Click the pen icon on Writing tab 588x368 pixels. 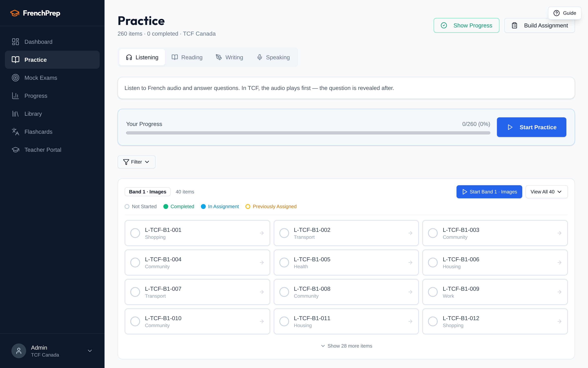click(219, 57)
